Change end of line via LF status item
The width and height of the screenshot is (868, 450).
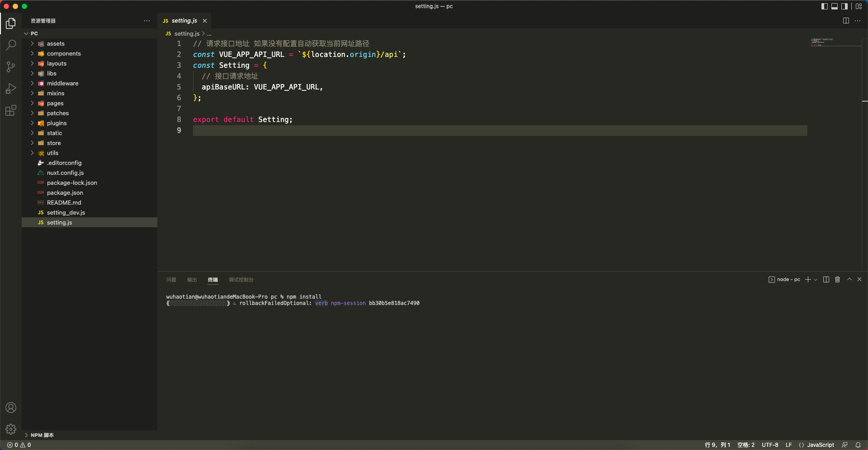[788, 445]
